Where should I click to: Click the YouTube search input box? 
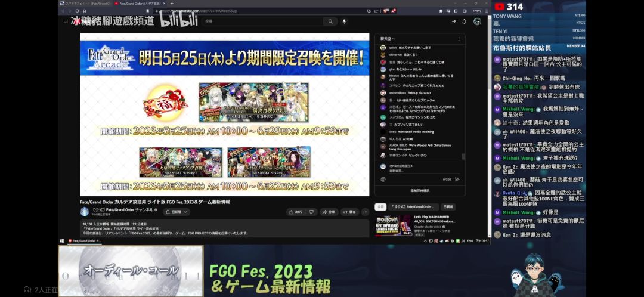[x=263, y=21]
